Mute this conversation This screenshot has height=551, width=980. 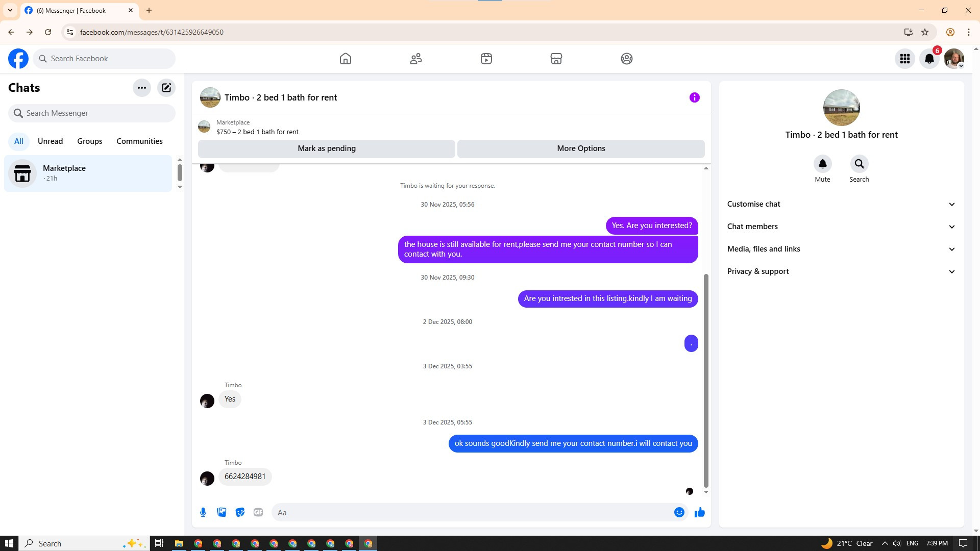pos(822,164)
